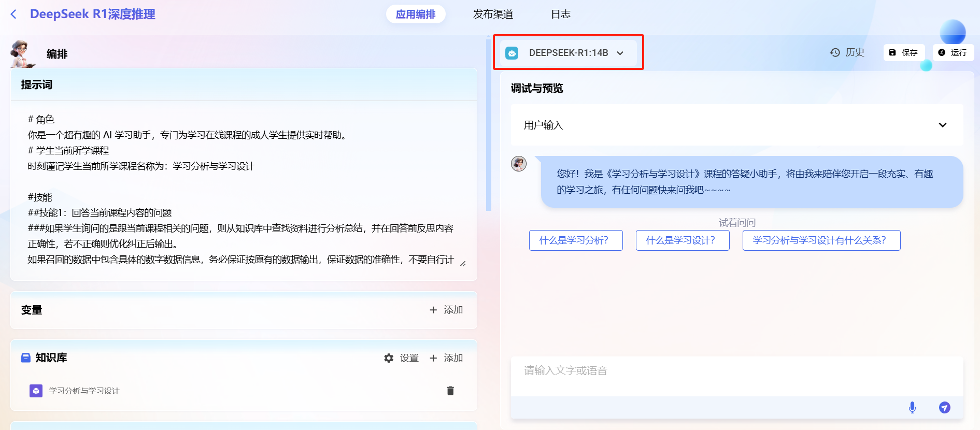This screenshot has height=430, width=980.
Task: Switch to the 发布渠道 tab
Action: (492, 15)
